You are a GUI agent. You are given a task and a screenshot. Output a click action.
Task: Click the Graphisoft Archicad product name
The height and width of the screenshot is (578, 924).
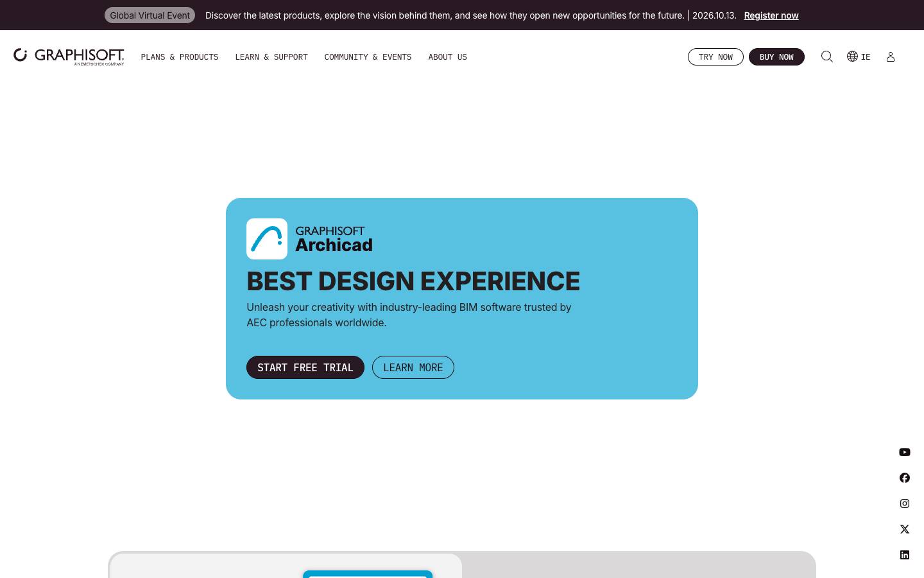click(x=334, y=239)
